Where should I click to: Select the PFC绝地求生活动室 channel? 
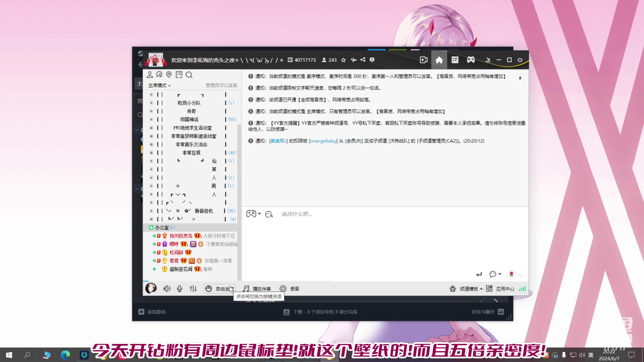[193, 128]
